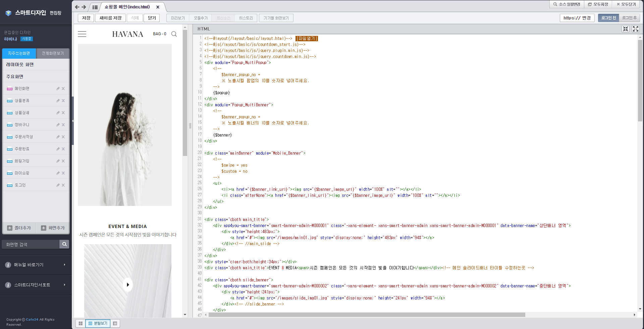Switch to 로그인 전 view
Viewport: 644px width, 329px height.
click(608, 18)
